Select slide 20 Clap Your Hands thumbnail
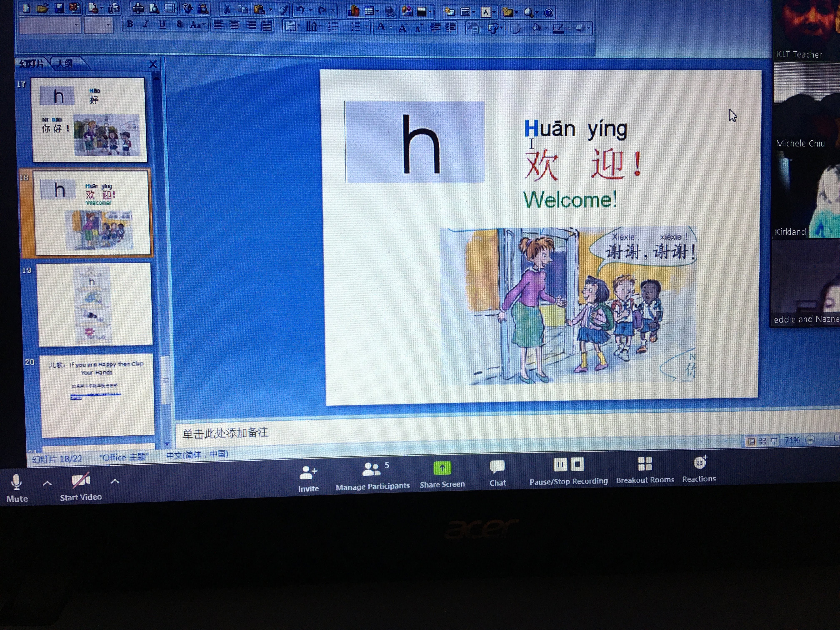Viewport: 840px width, 630px height. coord(97,395)
